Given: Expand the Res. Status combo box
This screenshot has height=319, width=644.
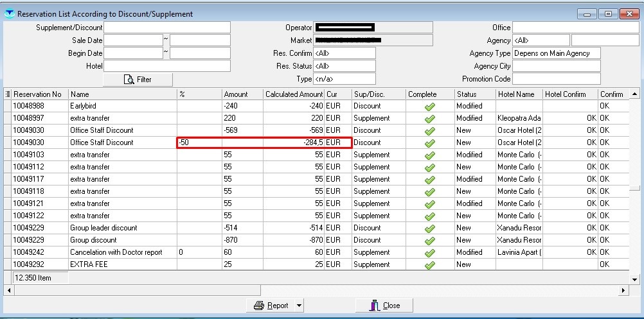Looking at the screenshot, I should pos(344,66).
